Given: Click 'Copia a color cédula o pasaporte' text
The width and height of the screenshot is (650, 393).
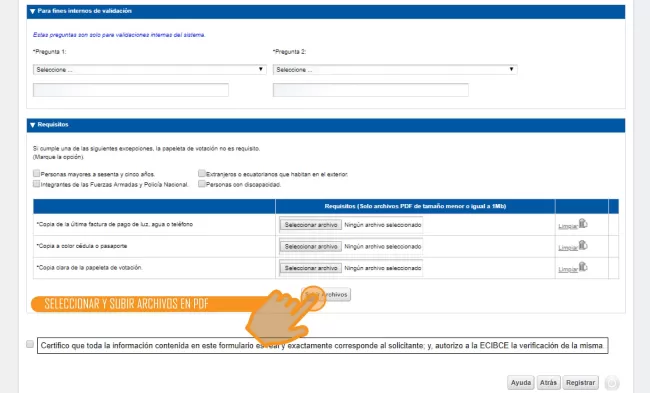Looking at the screenshot, I should (82, 246).
